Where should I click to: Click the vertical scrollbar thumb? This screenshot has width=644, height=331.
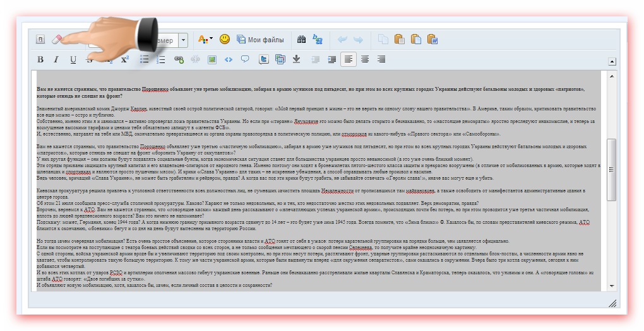click(612, 170)
